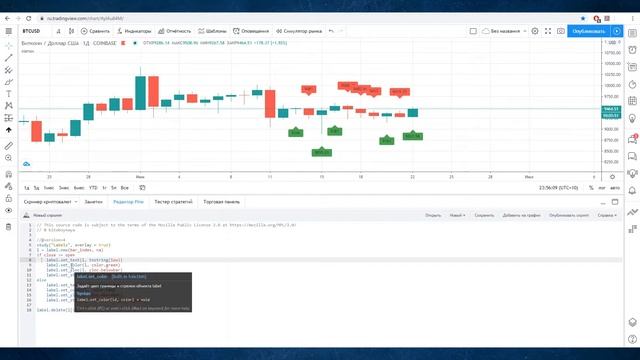Screen dimensions: 640x360
Task: Activate the zoom in tool
Action: point(9,158)
